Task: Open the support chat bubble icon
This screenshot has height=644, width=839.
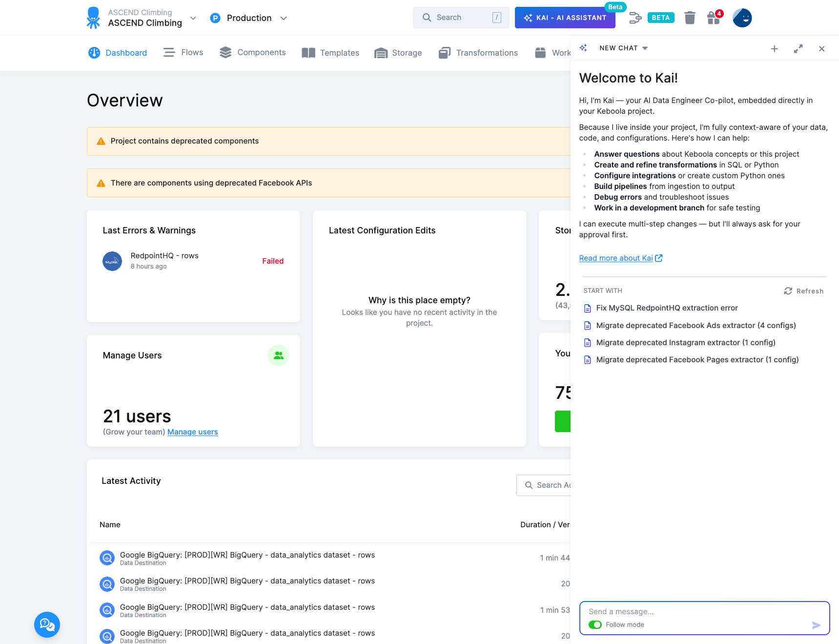Action: [47, 624]
